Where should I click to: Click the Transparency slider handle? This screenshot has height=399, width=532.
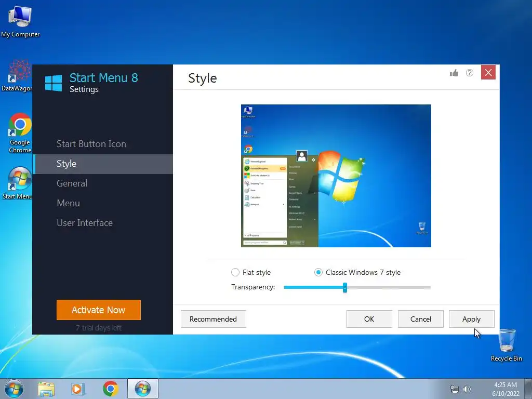(345, 287)
